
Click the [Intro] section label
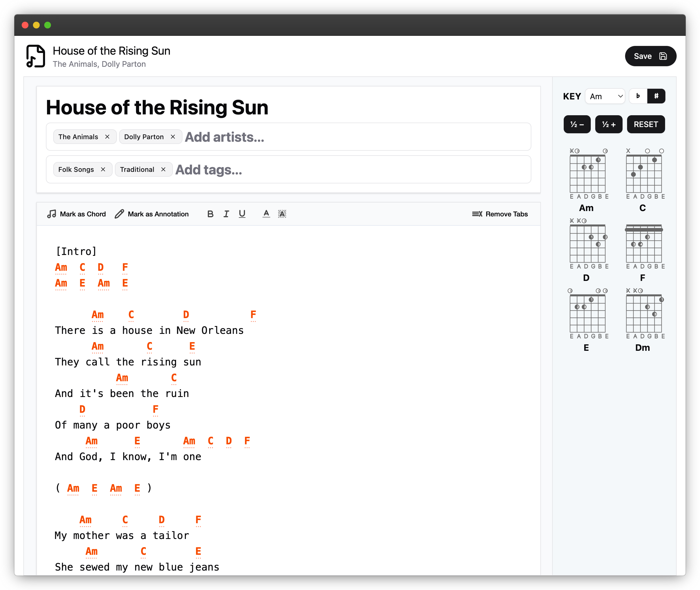[x=76, y=252]
